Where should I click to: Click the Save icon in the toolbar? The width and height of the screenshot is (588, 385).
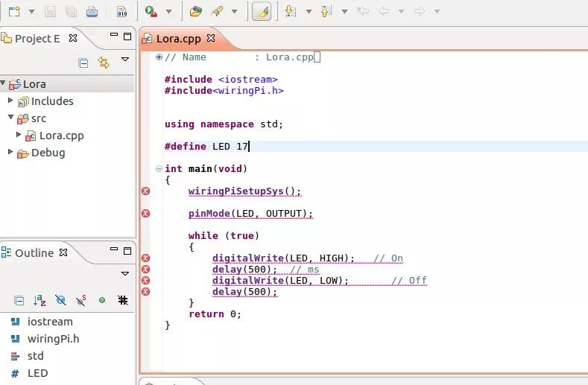pyautogui.click(x=50, y=12)
